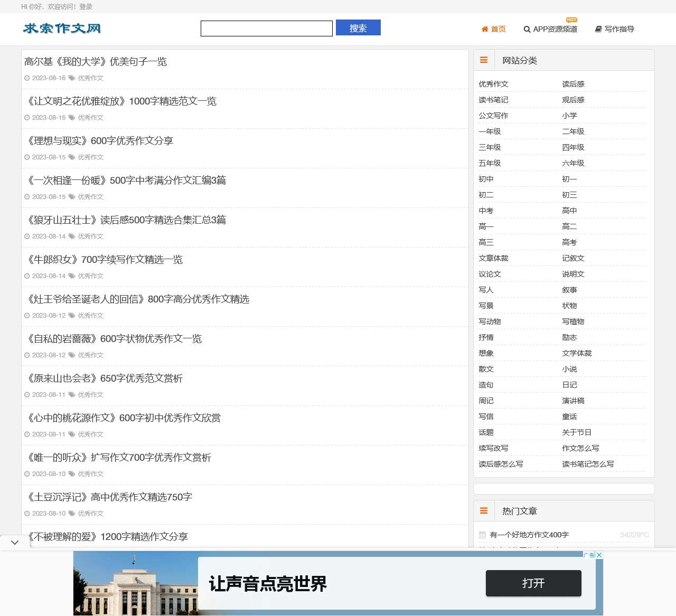The height and width of the screenshot is (616, 676).
Task: Click the 广告 ad info label
Action: pyautogui.click(x=589, y=555)
